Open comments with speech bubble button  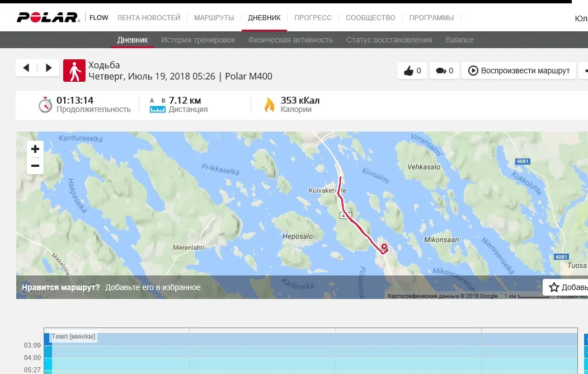coord(444,71)
